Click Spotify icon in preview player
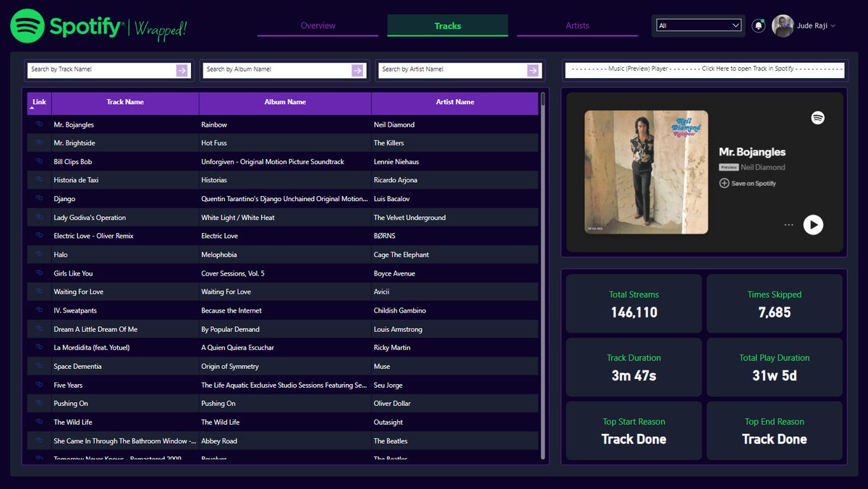 818,117
